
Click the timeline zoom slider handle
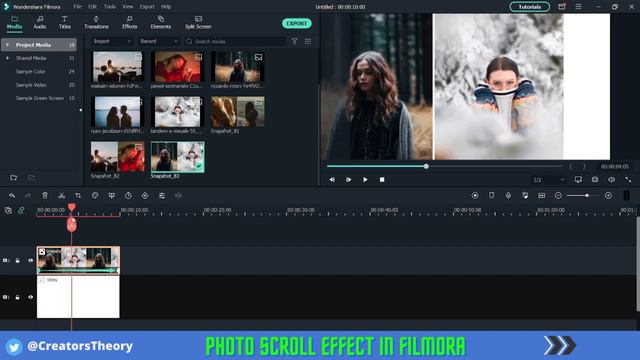point(587,196)
